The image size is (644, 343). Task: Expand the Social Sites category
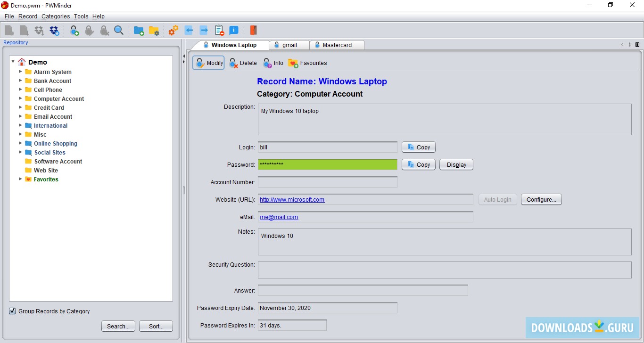[x=20, y=152]
